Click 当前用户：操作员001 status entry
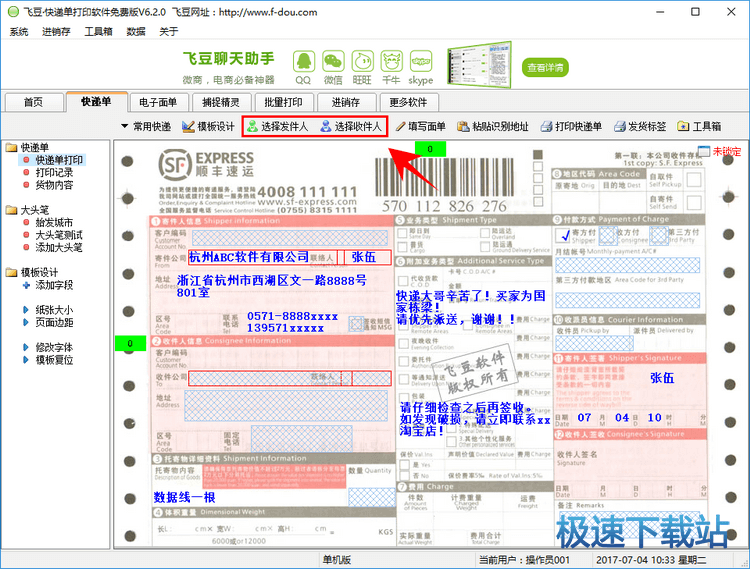The height and width of the screenshot is (569, 750). point(524,559)
